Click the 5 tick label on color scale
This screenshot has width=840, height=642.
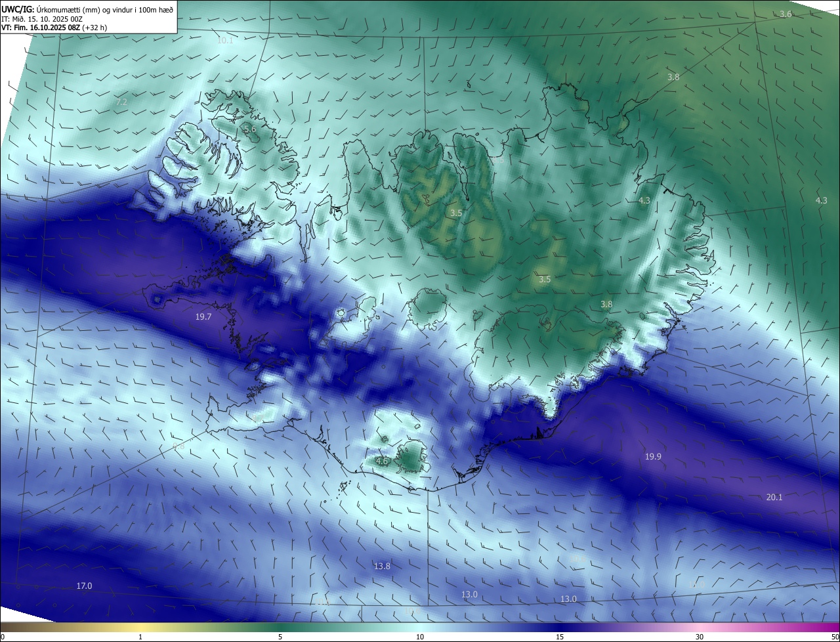click(280, 637)
